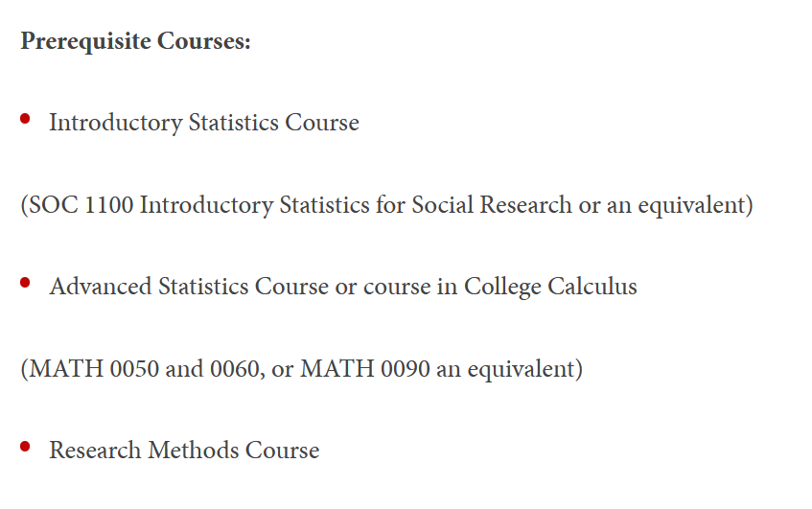The width and height of the screenshot is (812, 509).
Task: Select the 'Introductory Statistics Course' list item text
Action: point(203,124)
